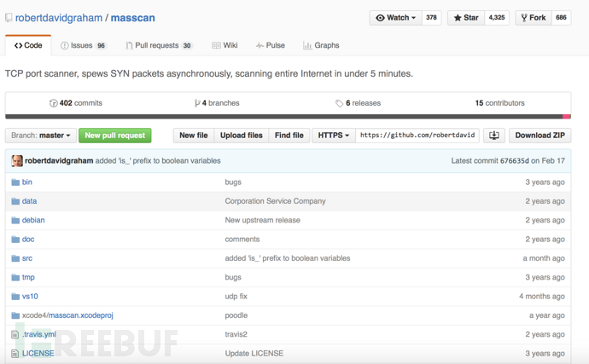Image resolution: width=589 pixels, height=364 pixels.
Task: Click the New pull request button
Action: pos(115,136)
